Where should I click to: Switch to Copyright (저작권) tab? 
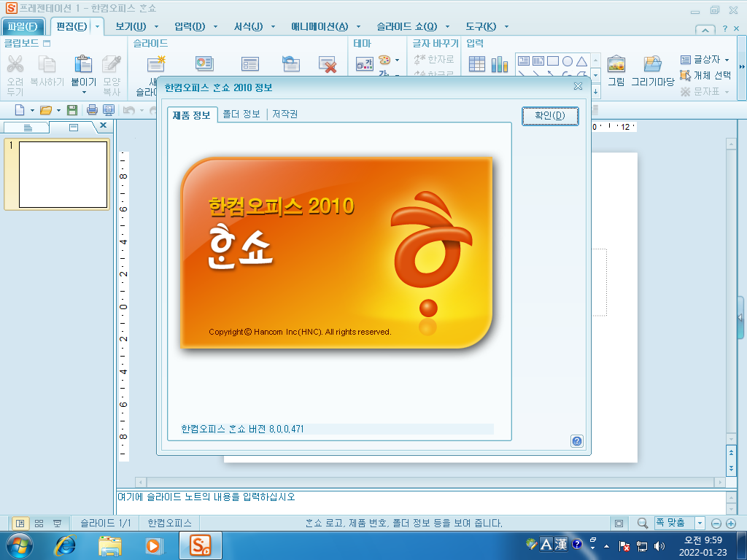(285, 114)
